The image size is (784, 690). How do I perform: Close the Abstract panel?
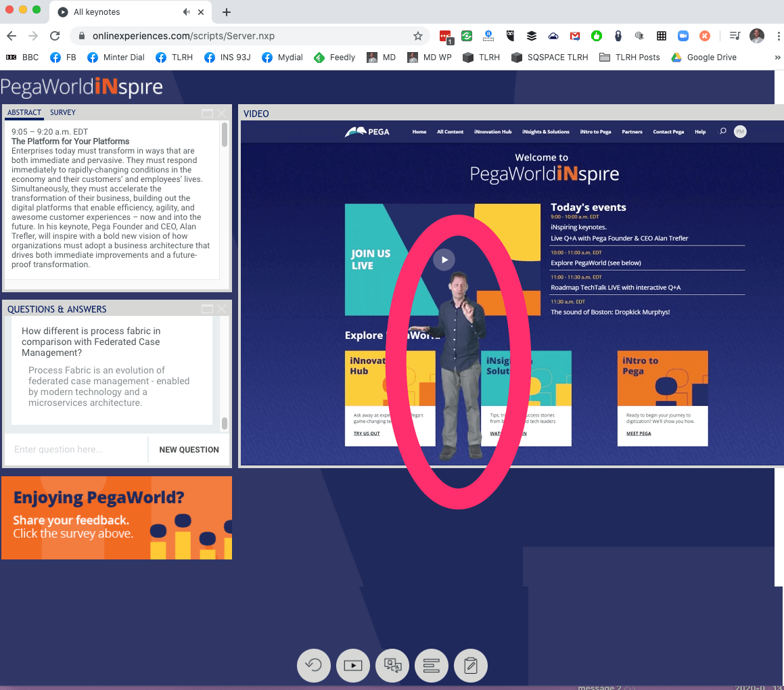(221, 114)
